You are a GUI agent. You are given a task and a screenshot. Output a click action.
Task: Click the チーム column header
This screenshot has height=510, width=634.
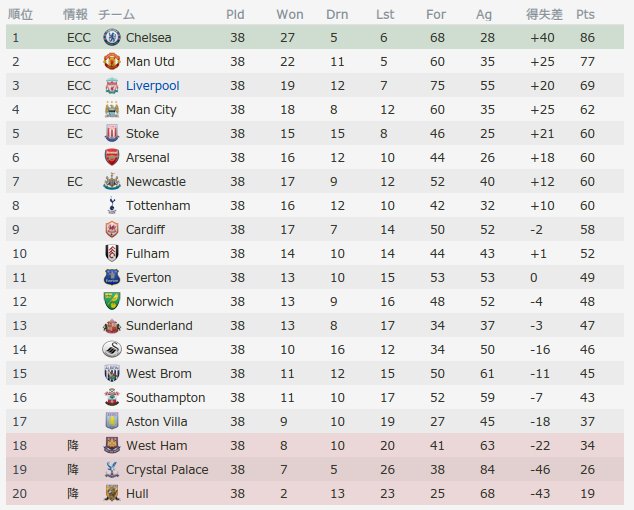116,15
